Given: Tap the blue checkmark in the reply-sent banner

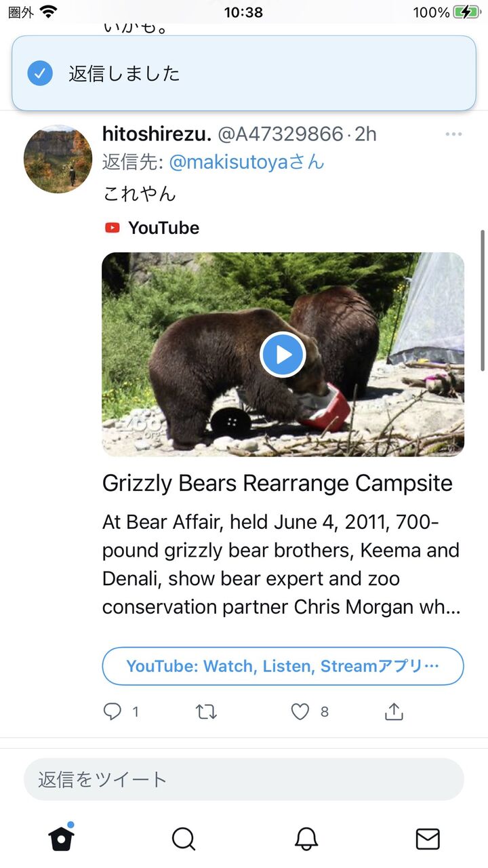Looking at the screenshot, I should point(40,73).
